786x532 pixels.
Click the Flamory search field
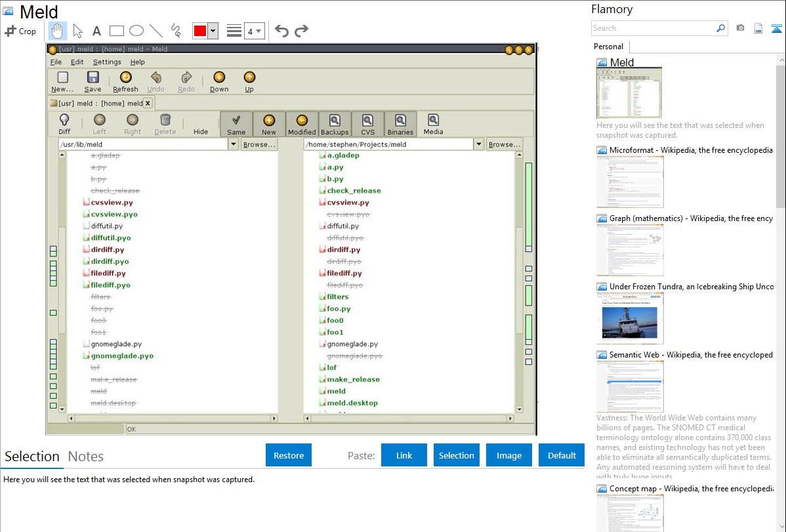pyautogui.click(x=653, y=28)
